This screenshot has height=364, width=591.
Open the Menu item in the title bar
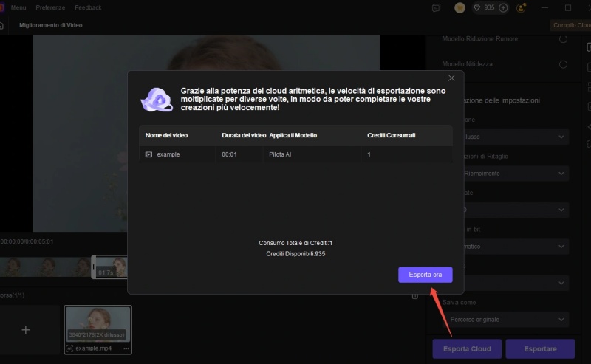tap(18, 7)
